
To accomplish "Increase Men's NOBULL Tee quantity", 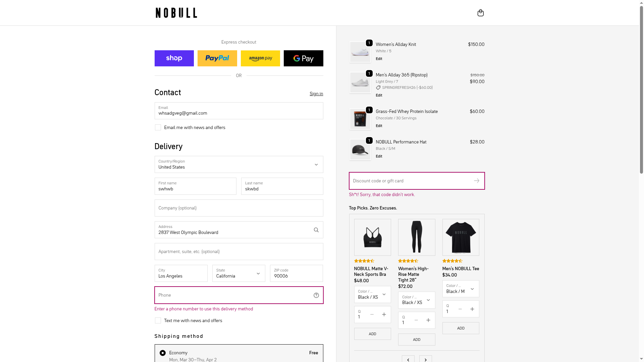I will click(x=472, y=309).
